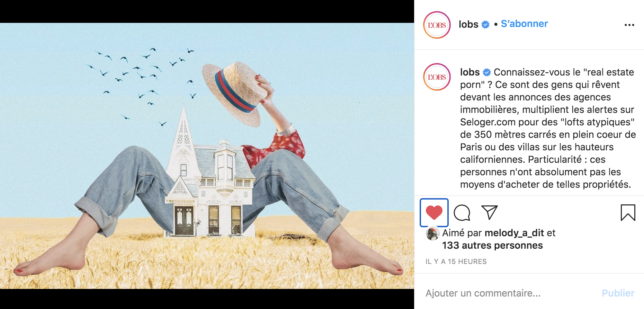644x309 pixels.
Task: Open melody_a_dit's small avatar thumbnail
Action: (432, 234)
